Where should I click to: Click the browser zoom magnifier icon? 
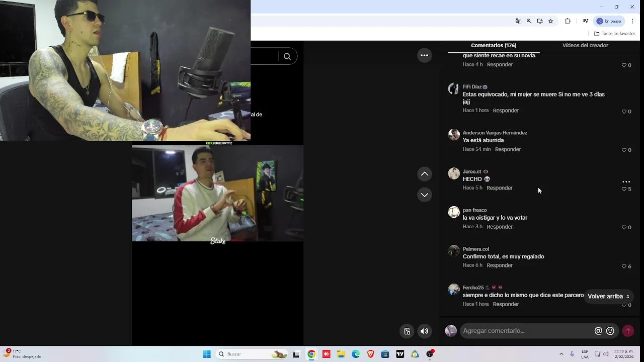(529, 21)
